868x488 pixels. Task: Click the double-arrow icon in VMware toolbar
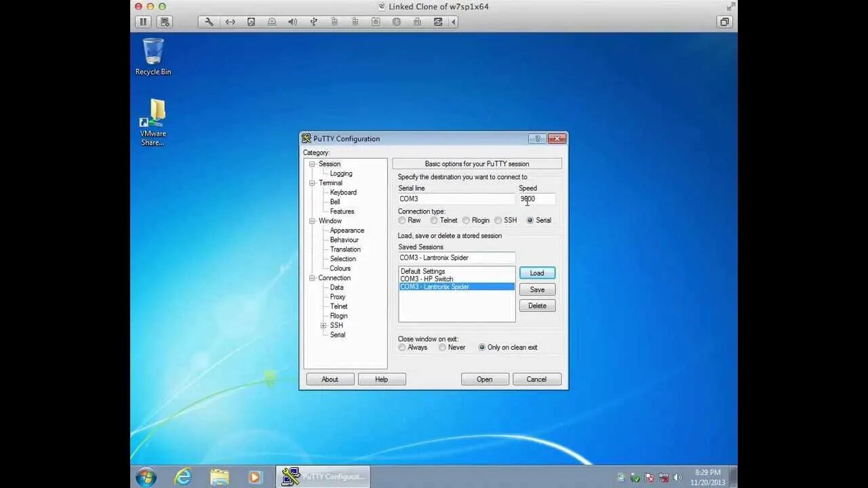[x=230, y=22]
